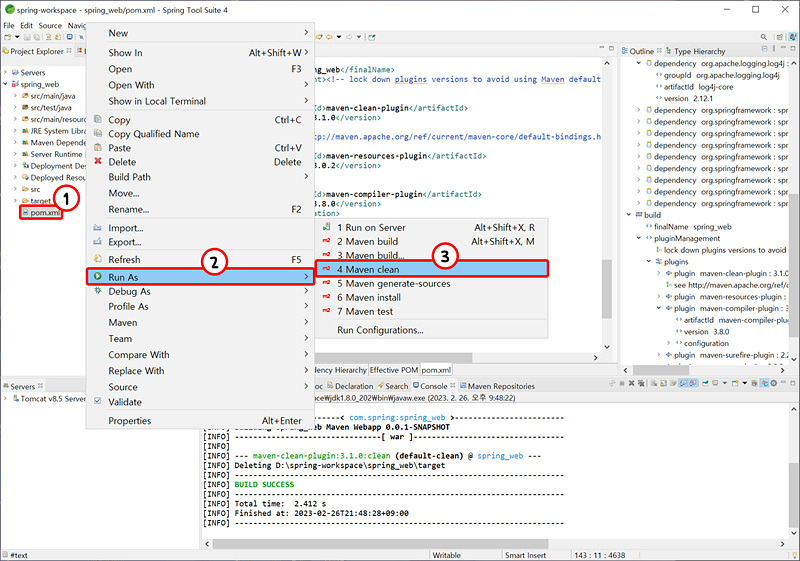Open the Outline view three-dot menu
Screen dimensions: 800x561
coord(773,48)
